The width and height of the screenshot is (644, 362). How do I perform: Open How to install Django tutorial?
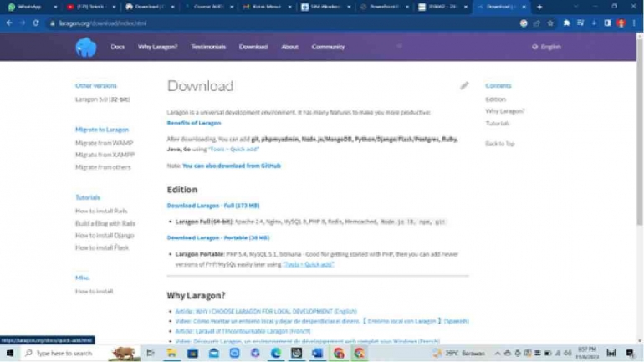click(x=105, y=236)
